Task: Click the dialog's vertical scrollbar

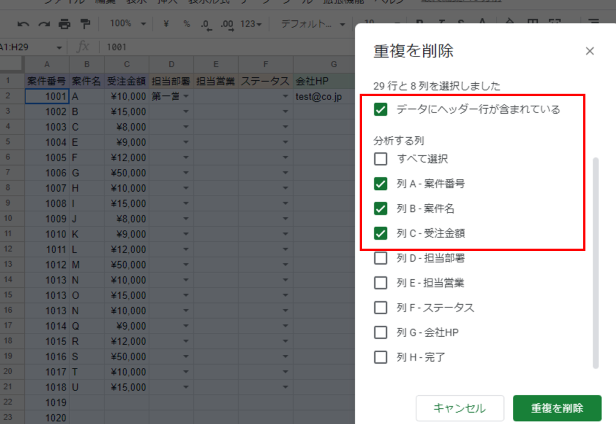Action: (x=598, y=260)
